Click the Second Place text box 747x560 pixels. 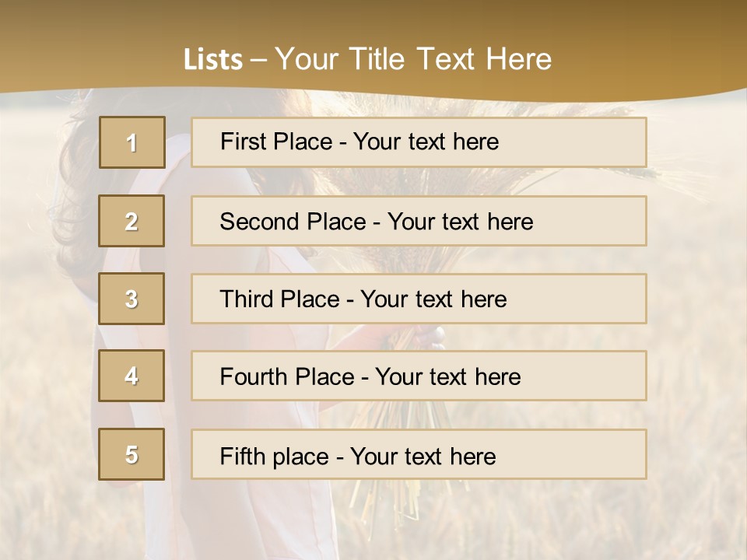coord(419,221)
